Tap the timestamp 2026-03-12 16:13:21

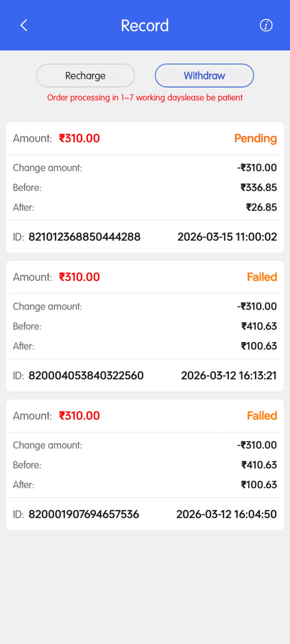229,376
